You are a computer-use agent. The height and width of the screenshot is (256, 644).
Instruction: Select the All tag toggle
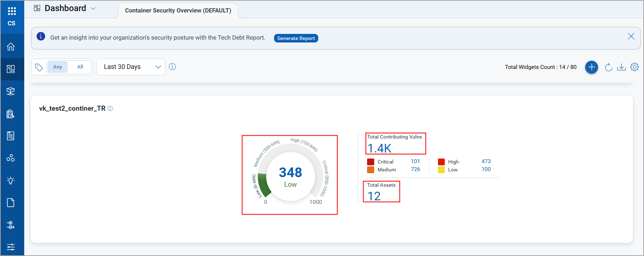tap(80, 67)
